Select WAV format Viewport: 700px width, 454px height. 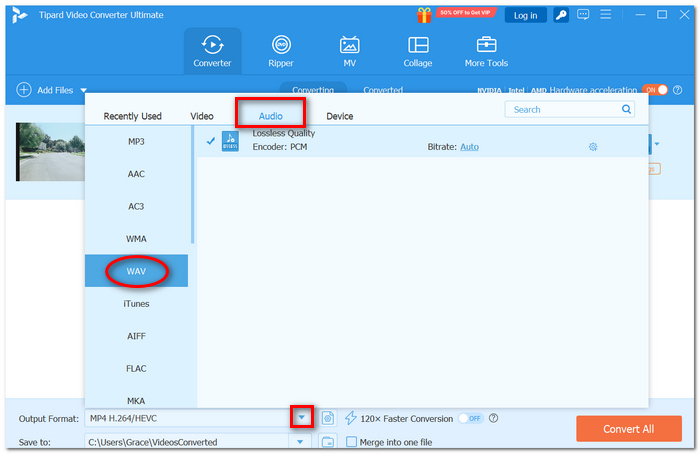(x=136, y=271)
